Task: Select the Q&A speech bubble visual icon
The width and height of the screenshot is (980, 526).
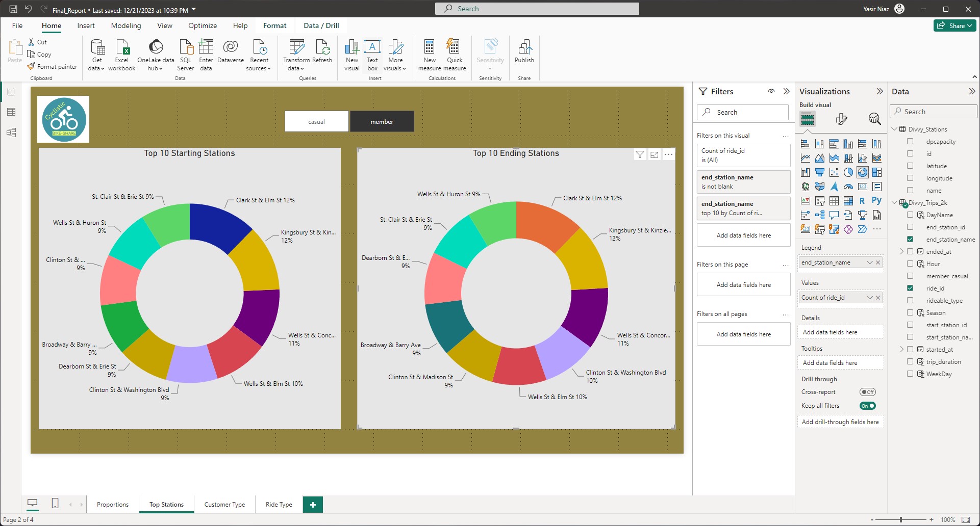Action: (834, 215)
